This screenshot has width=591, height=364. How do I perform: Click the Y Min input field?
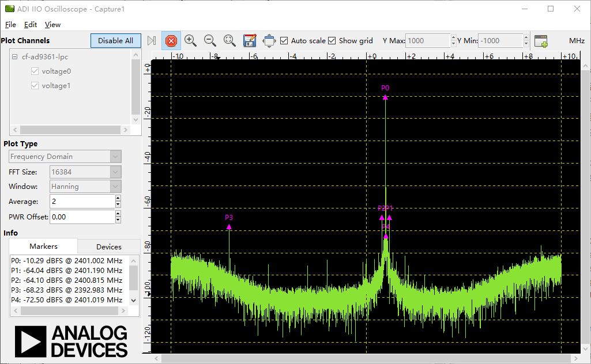click(501, 41)
